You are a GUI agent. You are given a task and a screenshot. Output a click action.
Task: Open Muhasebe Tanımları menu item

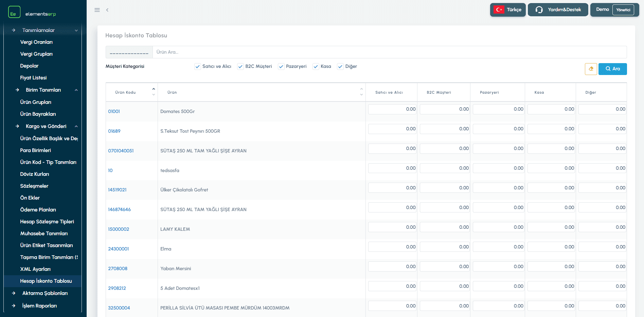coord(44,234)
